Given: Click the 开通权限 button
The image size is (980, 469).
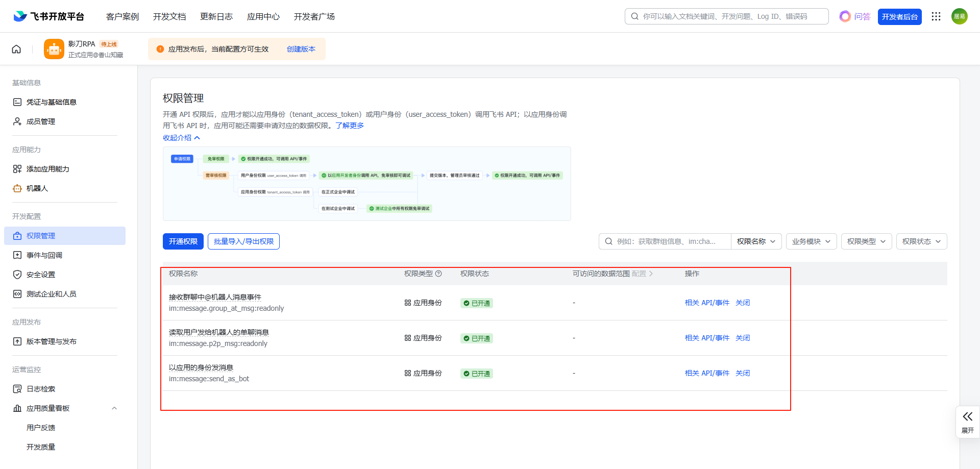Looking at the screenshot, I should pyautogui.click(x=183, y=241).
